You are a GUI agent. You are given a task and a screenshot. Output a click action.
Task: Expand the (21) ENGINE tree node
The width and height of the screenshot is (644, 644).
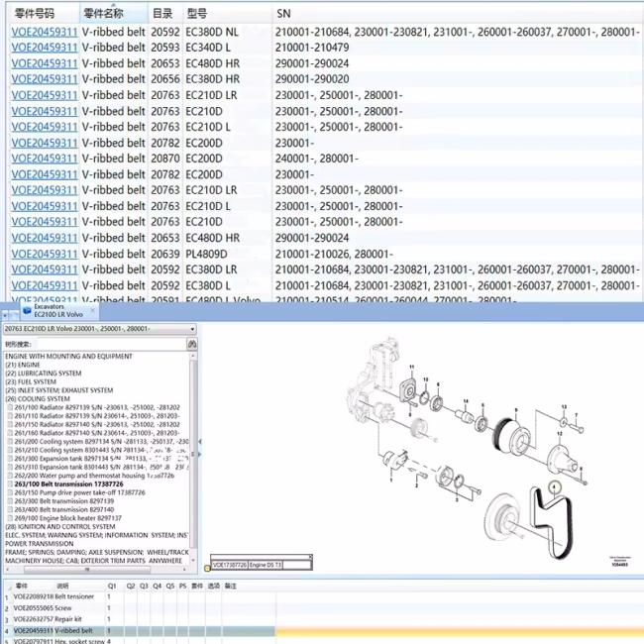23,365
